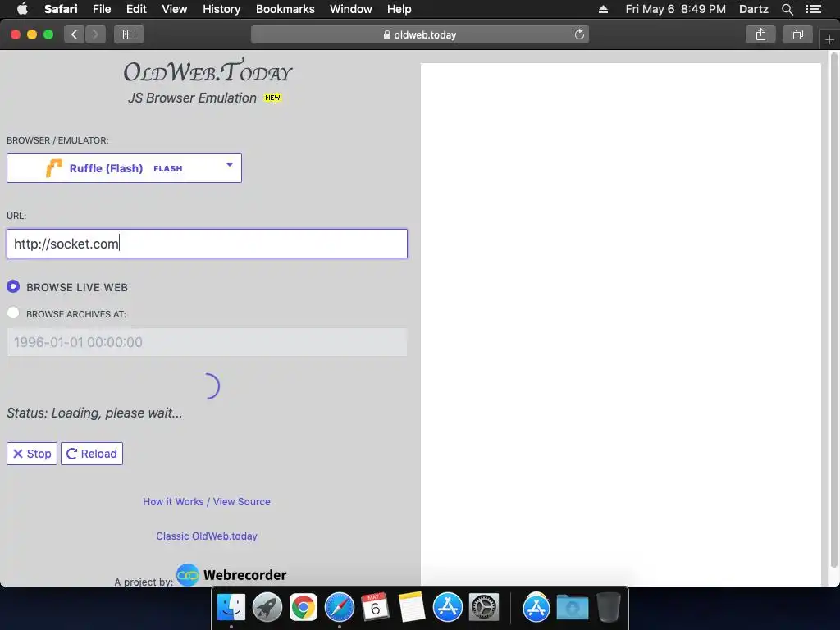Open Launchpad from the Dock
This screenshot has height=630, width=840.
pyautogui.click(x=267, y=608)
